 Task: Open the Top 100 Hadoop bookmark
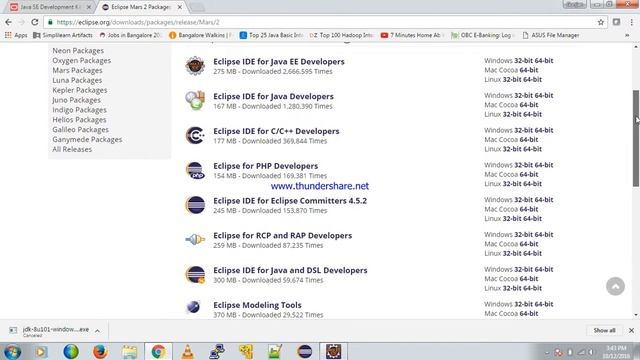tap(342, 36)
